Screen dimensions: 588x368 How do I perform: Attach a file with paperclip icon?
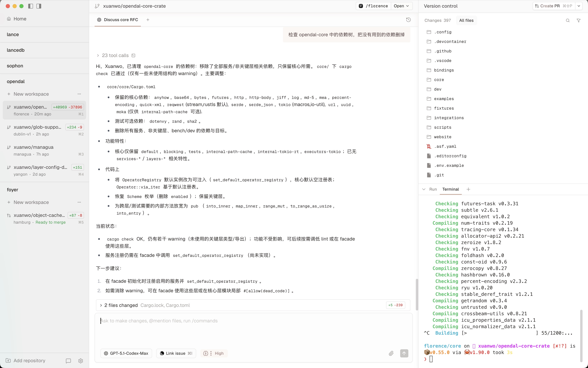click(391, 353)
